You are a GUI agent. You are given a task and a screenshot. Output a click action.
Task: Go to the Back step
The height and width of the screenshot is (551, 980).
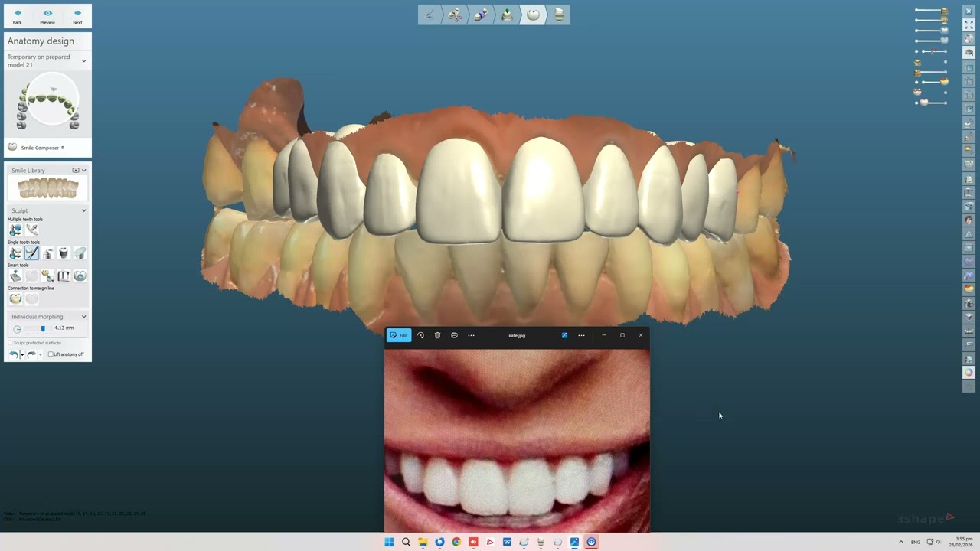18,16
